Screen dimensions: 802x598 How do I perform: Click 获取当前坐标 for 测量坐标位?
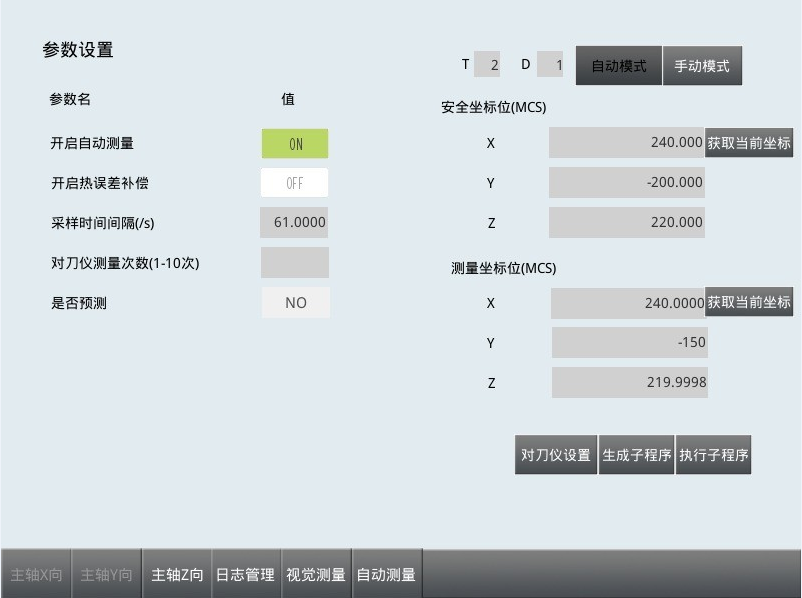pos(749,302)
